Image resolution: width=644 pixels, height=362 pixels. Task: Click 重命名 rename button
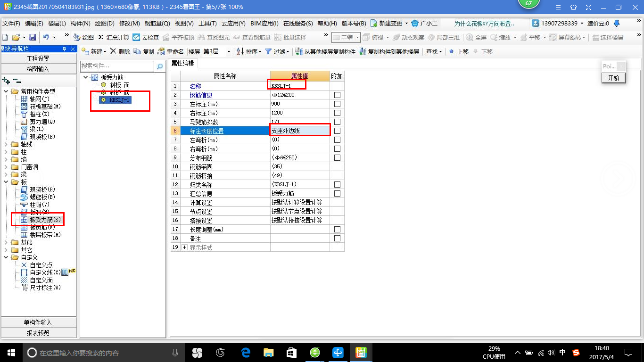tap(171, 52)
